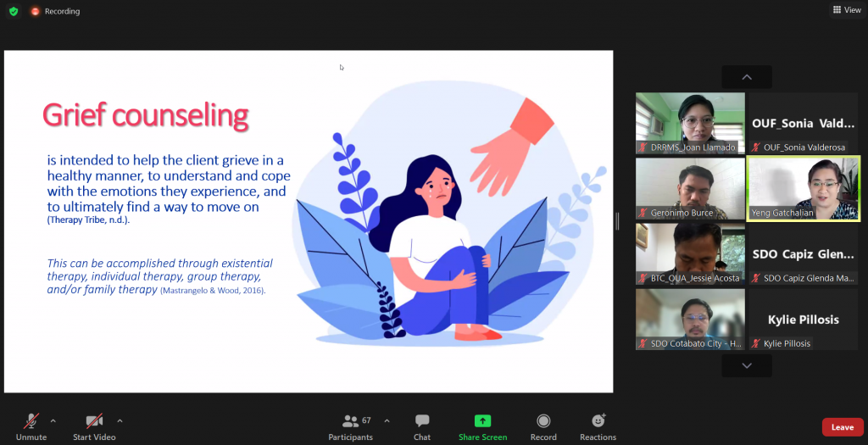868x445 pixels.
Task: Click muted mic icon on Geronimo Burce
Action: tap(643, 213)
